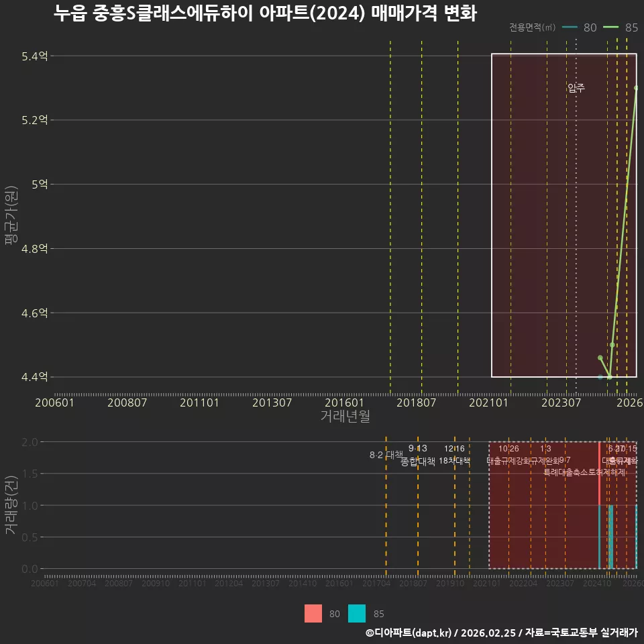644x644 pixels.
Task: Click the green 85 line legend key
Action: [610, 27]
